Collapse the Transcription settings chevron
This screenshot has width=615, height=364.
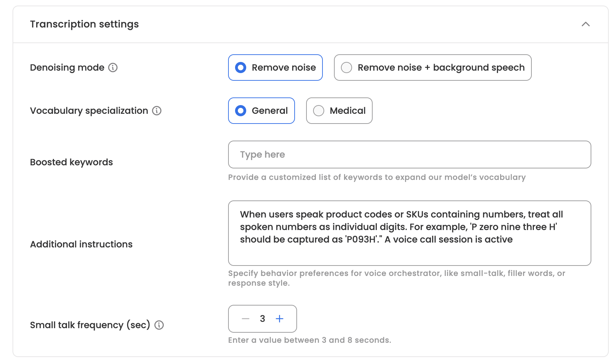point(585,24)
